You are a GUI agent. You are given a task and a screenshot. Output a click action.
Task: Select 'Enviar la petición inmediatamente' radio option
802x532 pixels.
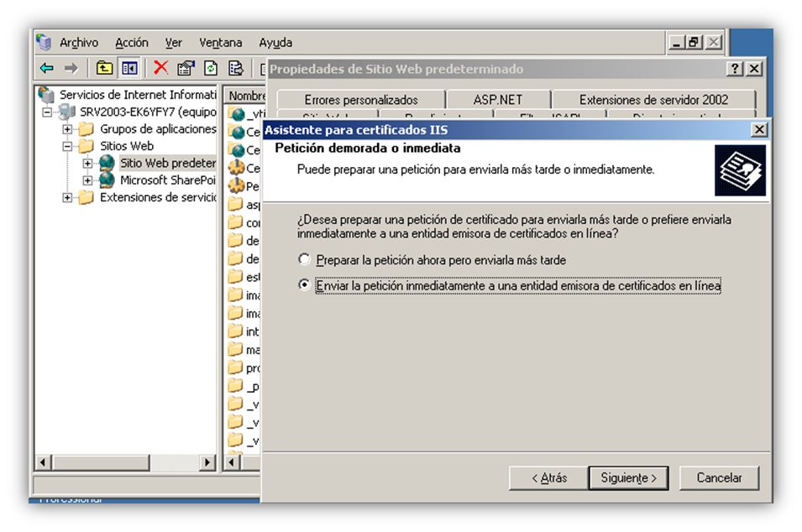pyautogui.click(x=304, y=284)
